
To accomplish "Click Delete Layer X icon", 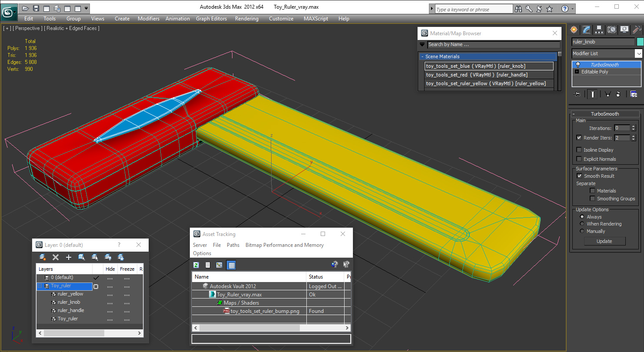I will coord(56,257).
